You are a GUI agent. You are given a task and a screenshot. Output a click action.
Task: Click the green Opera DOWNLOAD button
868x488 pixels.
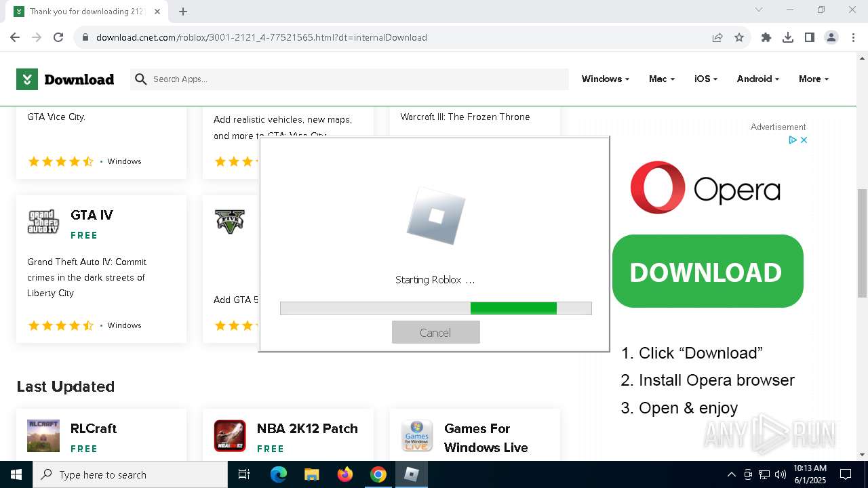707,271
